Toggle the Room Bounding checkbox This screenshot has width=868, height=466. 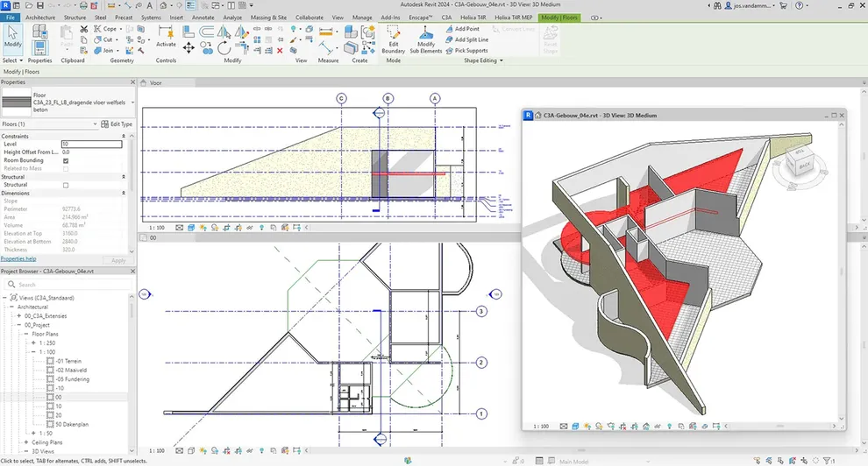coord(66,160)
